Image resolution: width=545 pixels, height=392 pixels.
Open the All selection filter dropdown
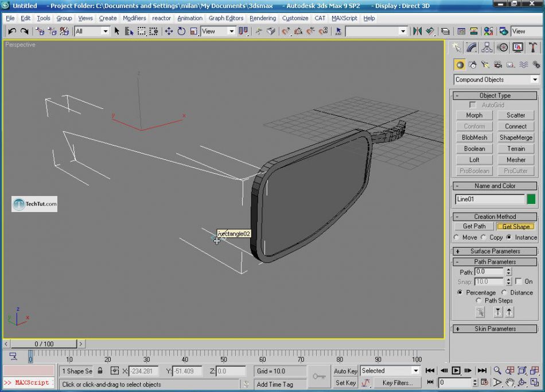point(92,32)
